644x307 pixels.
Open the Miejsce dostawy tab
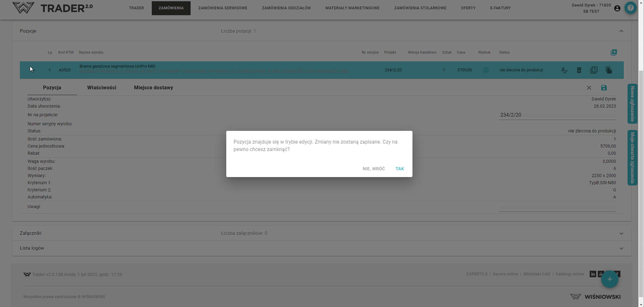[153, 88]
